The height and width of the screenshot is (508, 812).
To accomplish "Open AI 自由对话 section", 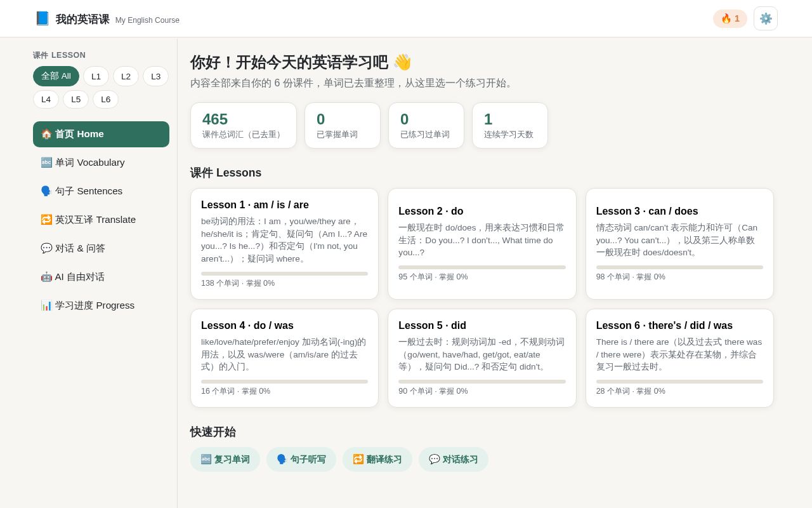I will [x=101, y=277].
